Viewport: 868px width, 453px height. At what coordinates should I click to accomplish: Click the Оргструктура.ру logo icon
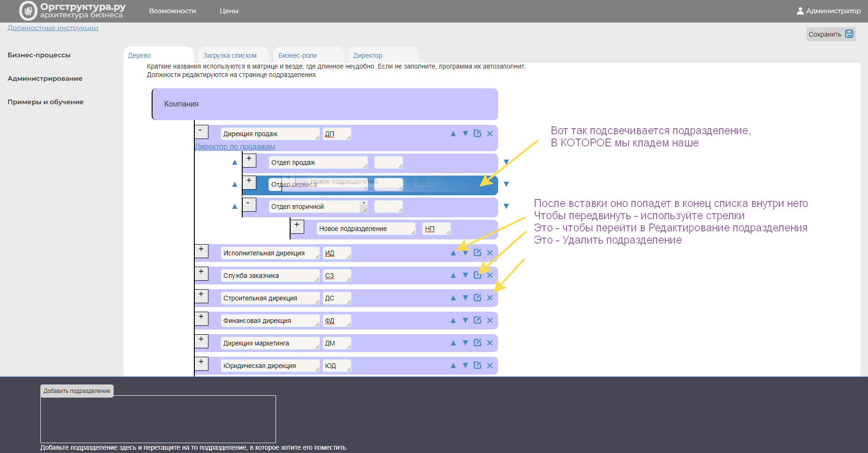[x=28, y=11]
